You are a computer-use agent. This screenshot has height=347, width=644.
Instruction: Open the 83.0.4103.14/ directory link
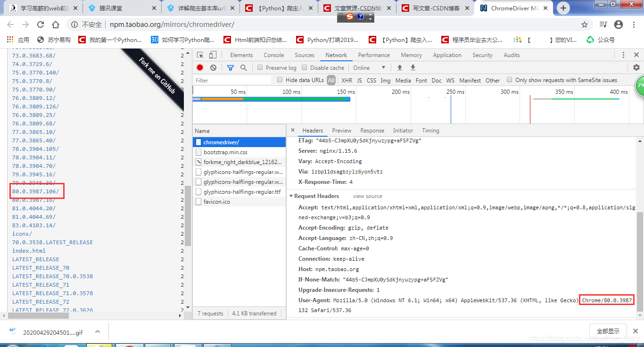(x=34, y=225)
